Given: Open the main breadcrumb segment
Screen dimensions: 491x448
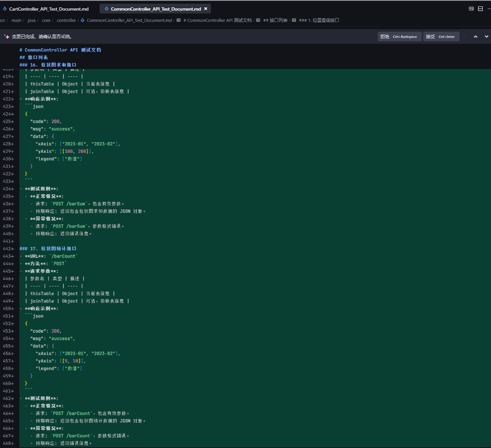Looking at the screenshot, I should click(x=16, y=20).
